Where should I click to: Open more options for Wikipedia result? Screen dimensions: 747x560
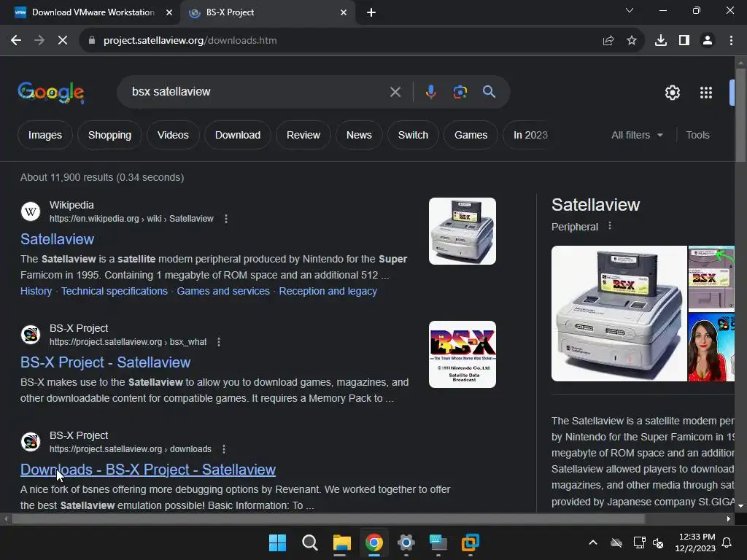click(x=226, y=219)
